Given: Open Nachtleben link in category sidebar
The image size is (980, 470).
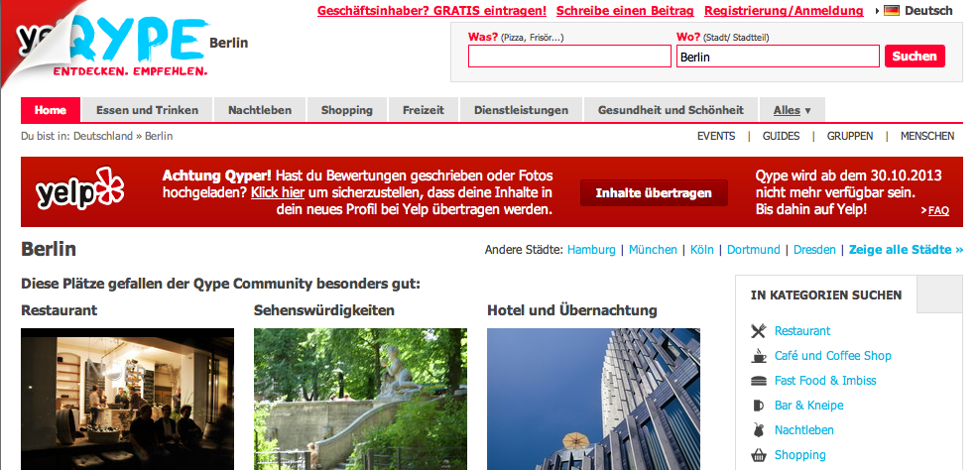Looking at the screenshot, I should coord(804,430).
